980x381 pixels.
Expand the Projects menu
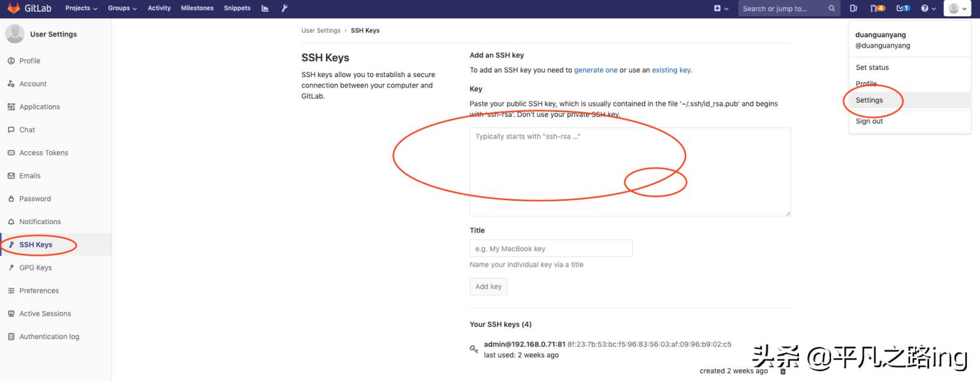coord(80,8)
